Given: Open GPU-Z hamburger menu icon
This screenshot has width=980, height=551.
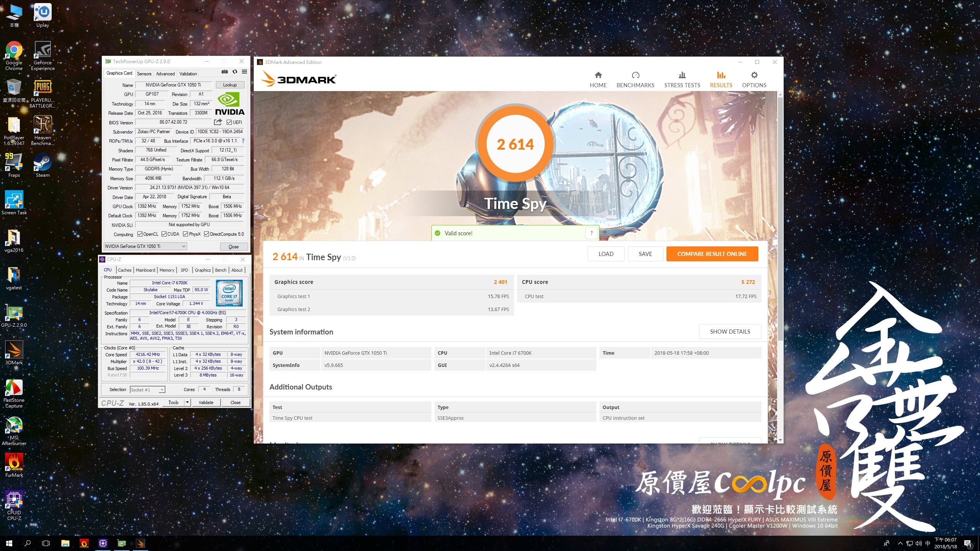Looking at the screenshot, I should coord(244,72).
